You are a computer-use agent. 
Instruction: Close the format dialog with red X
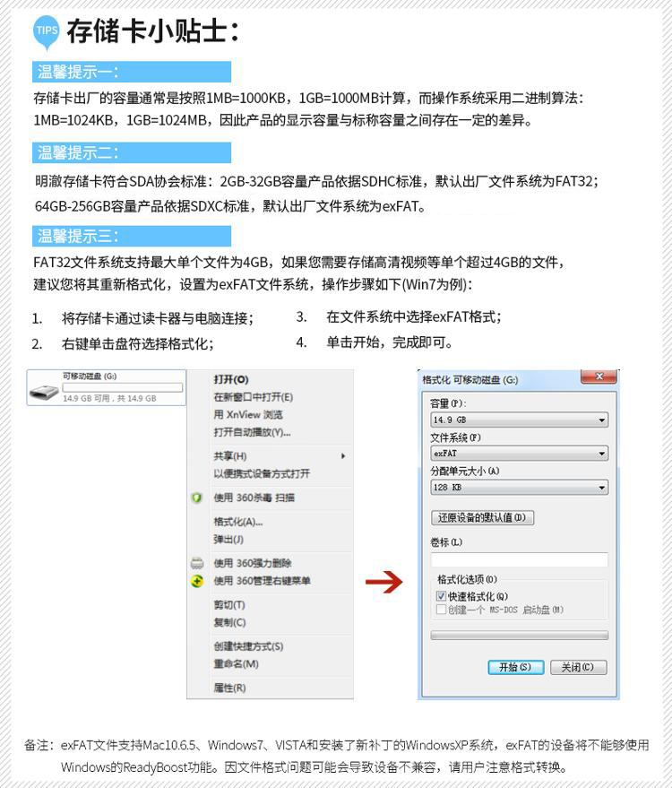coord(599,377)
